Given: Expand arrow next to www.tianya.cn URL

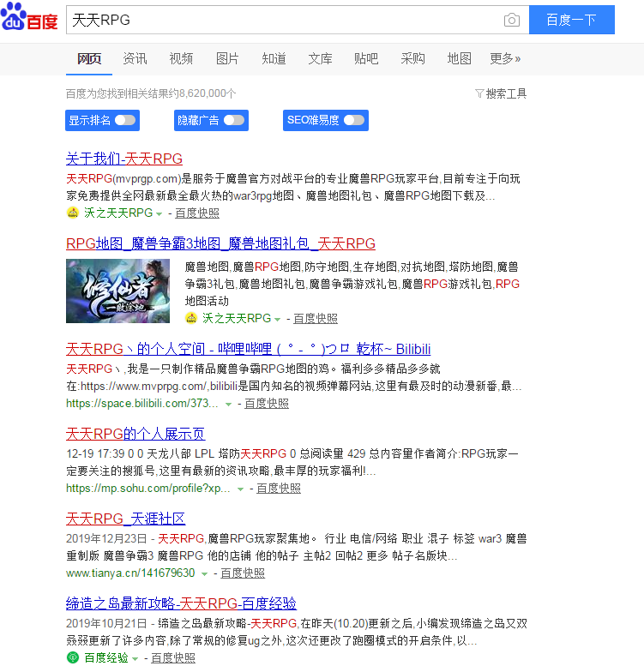Looking at the screenshot, I should (204, 573).
